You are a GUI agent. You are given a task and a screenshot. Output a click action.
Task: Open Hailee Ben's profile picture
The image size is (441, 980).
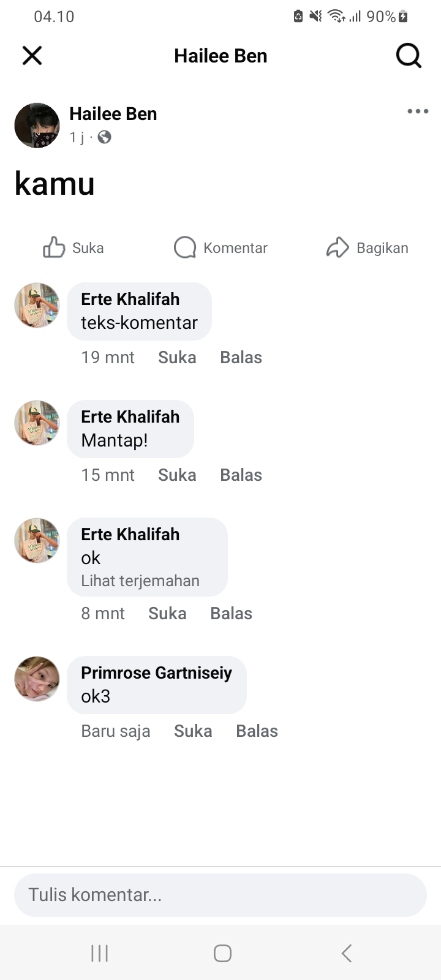tap(37, 126)
